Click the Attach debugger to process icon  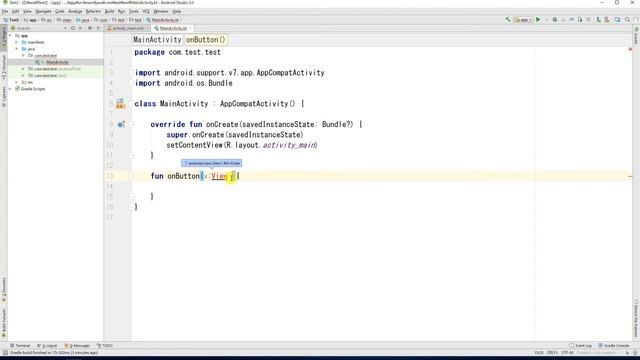[x=580, y=20]
